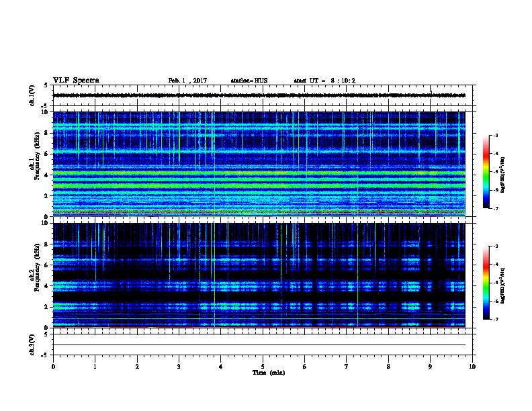Viewport: 532px width, 411px height.
Task: Click the ch.1 'Frequency (kHz)' axis label
Action: [x=37, y=156]
